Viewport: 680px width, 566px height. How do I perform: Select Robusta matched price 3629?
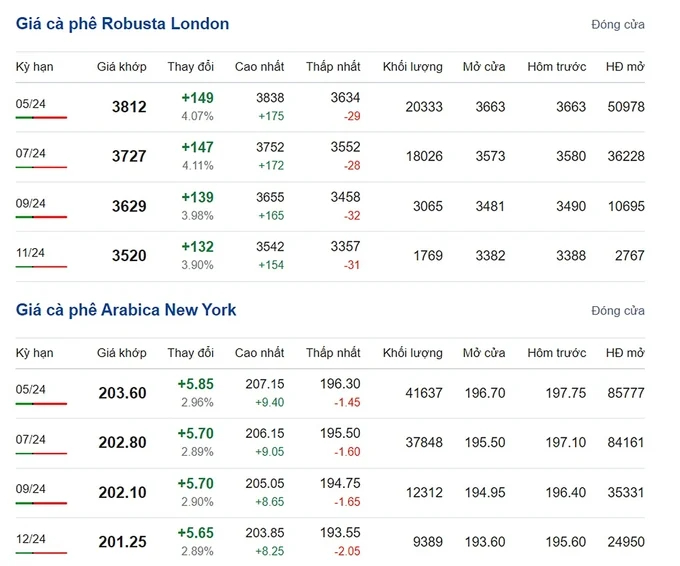(x=129, y=206)
